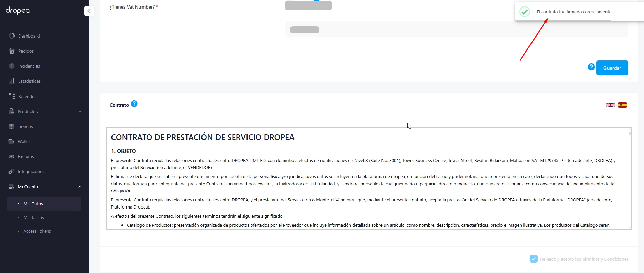This screenshot has height=273, width=644.
Task: Click the VAT number input field
Action: (456, 30)
